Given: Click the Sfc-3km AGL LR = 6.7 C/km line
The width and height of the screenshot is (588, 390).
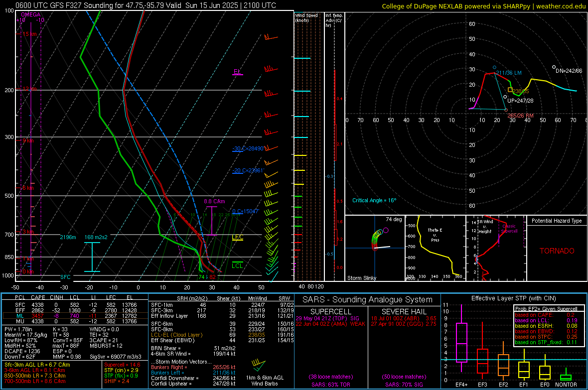Looking at the screenshot, I should tap(37, 365).
